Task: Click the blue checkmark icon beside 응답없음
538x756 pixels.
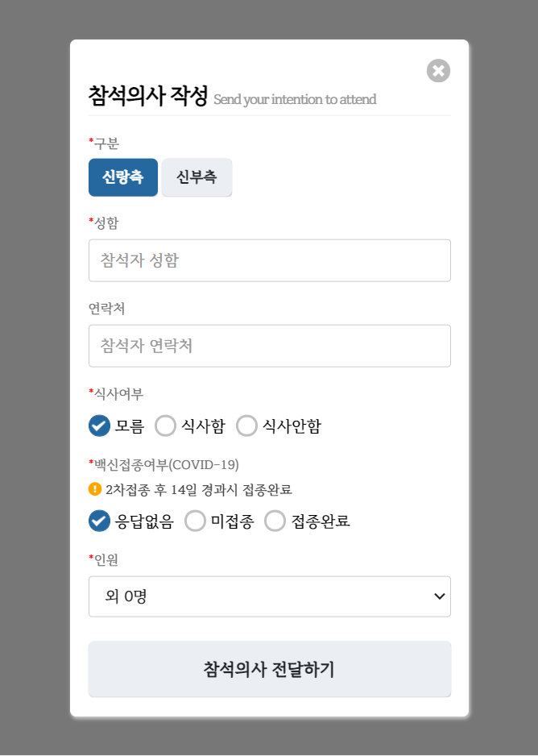Action: 98,521
